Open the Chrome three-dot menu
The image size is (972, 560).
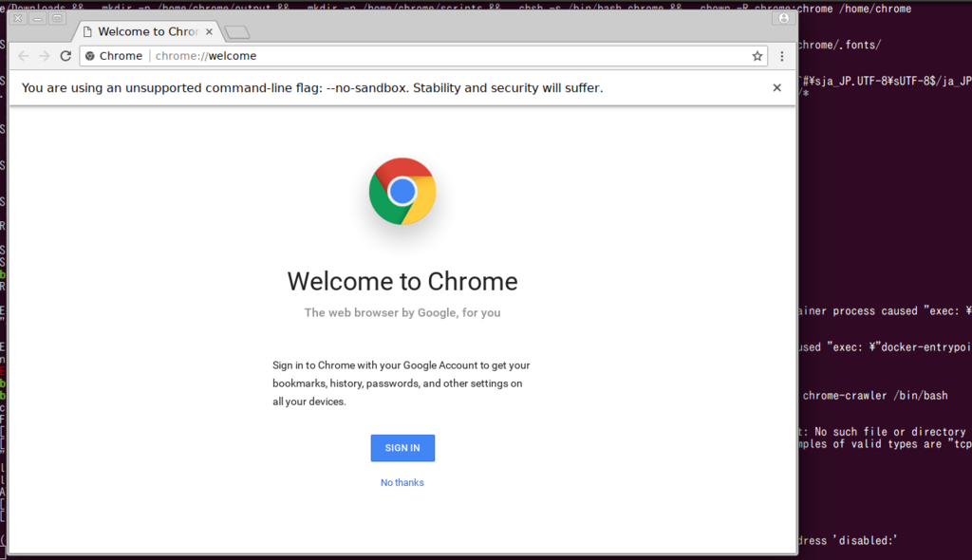pyautogui.click(x=782, y=56)
